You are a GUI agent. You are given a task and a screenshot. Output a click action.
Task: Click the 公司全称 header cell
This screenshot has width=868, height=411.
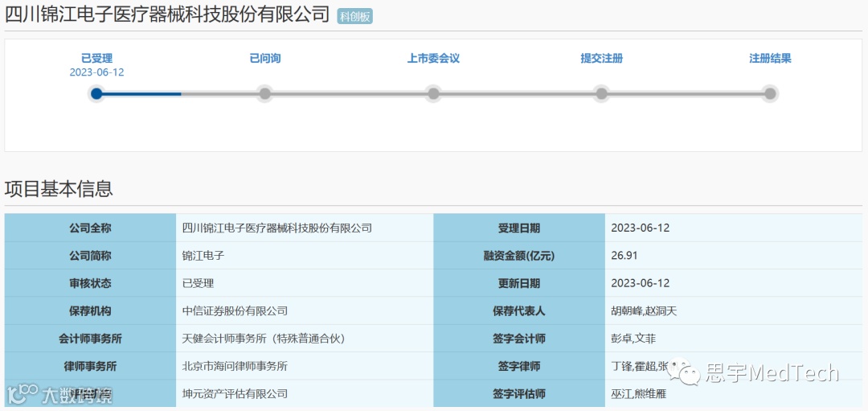pyautogui.click(x=90, y=228)
